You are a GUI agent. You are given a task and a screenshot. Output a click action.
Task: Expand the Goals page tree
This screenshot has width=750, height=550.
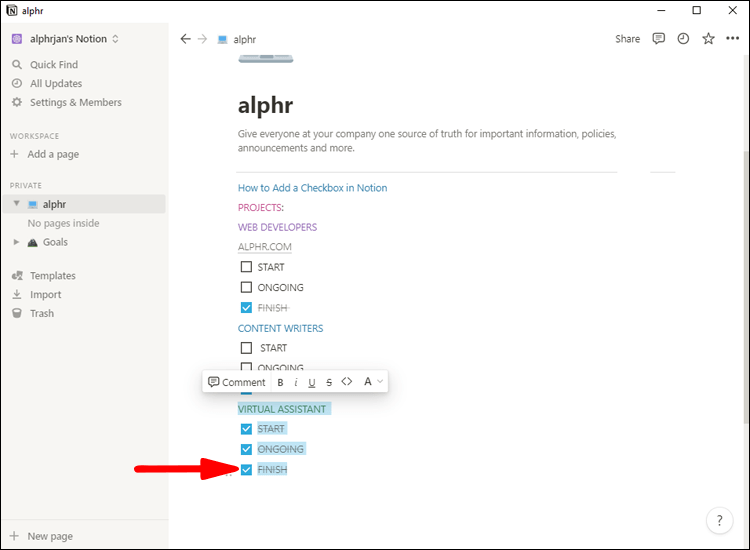click(16, 242)
